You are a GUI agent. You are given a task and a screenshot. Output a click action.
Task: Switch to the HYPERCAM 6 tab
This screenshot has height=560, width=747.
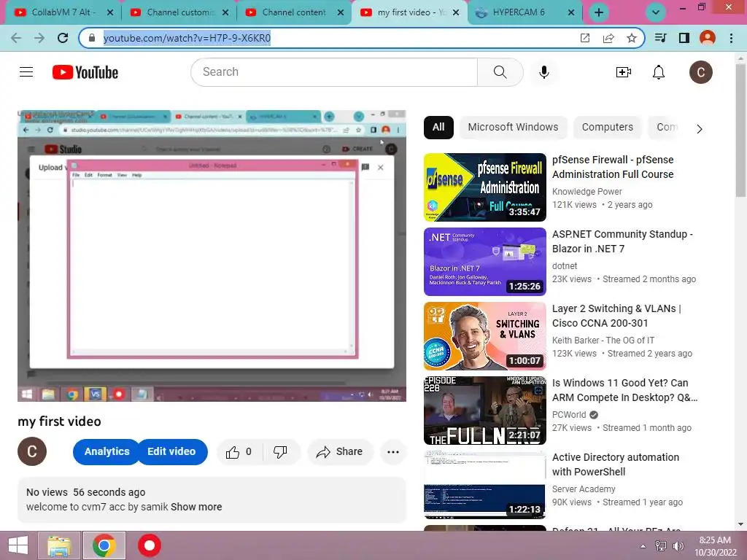tap(525, 12)
